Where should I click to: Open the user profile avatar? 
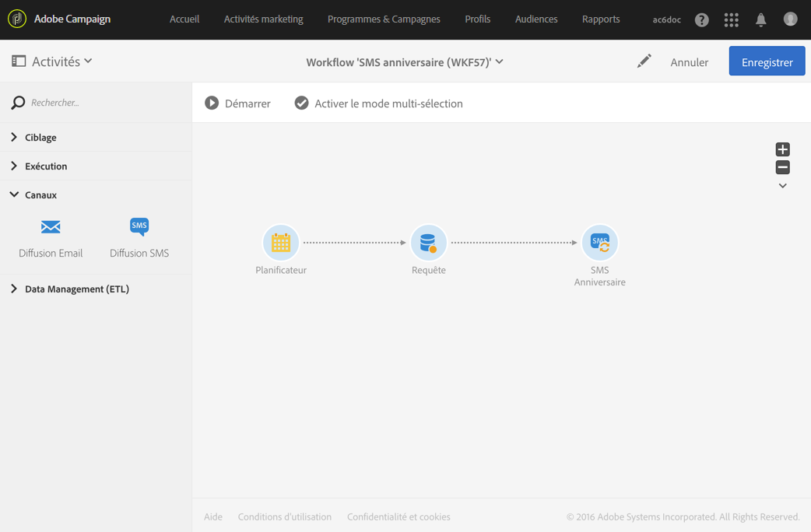790,19
